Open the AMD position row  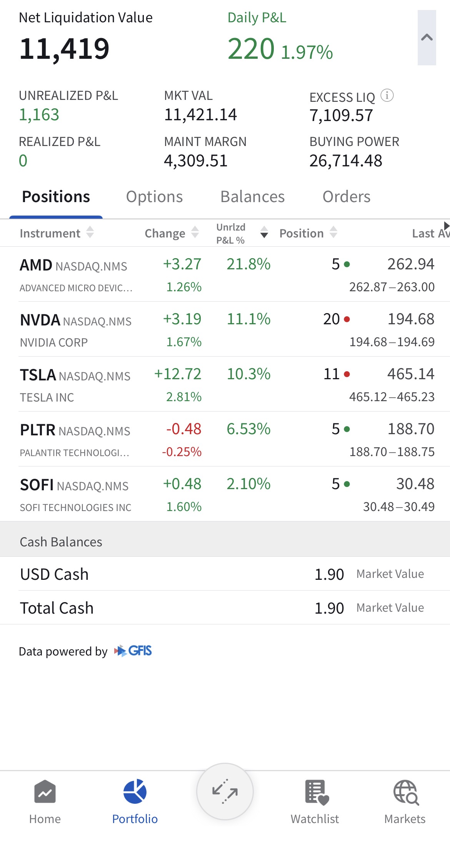225,274
